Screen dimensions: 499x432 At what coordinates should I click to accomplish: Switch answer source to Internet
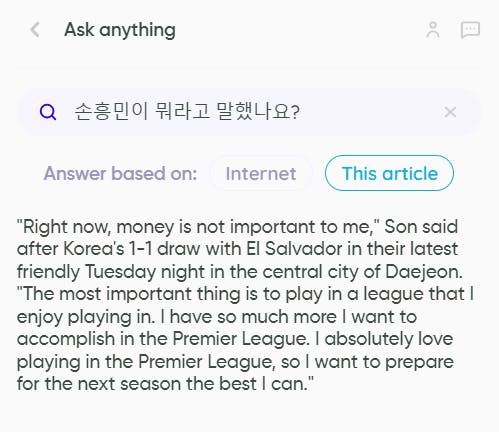(x=261, y=173)
